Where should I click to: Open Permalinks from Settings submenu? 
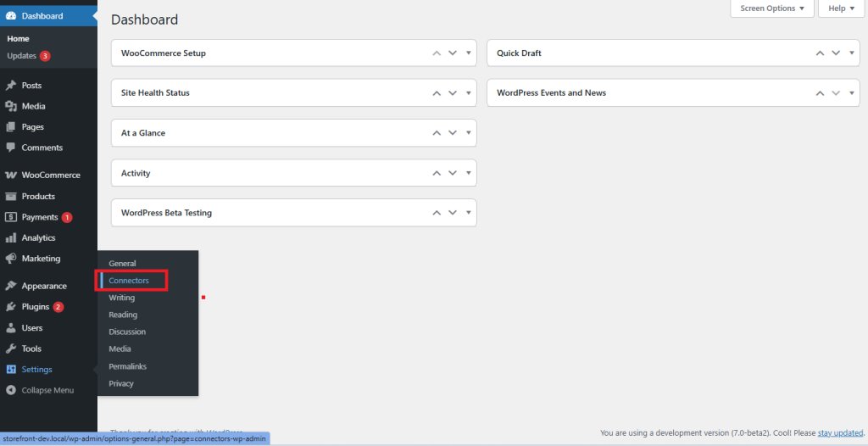click(128, 366)
